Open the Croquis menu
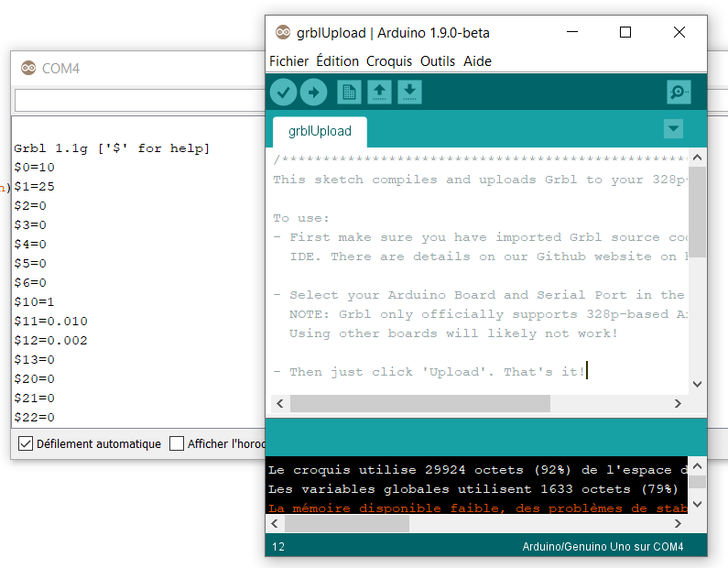This screenshot has height=568, width=728. pos(389,61)
